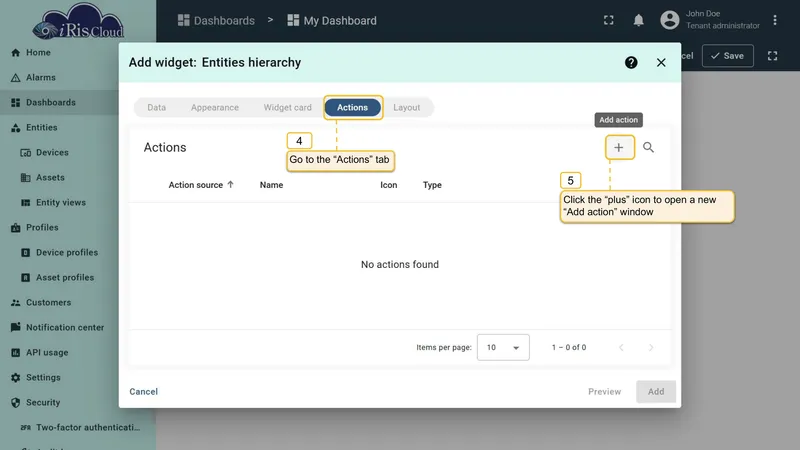
Task: Switch to the Data tab
Action: [157, 108]
